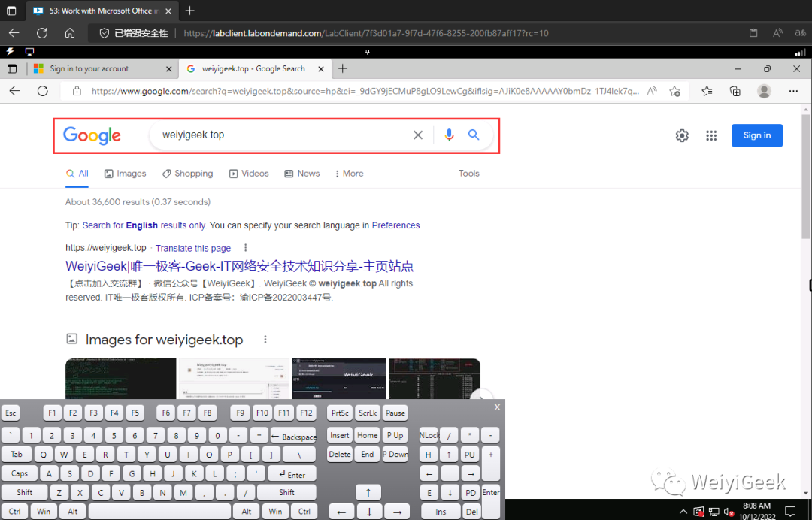
Task: Open more options for weiyigeek.top result
Action: 245,248
